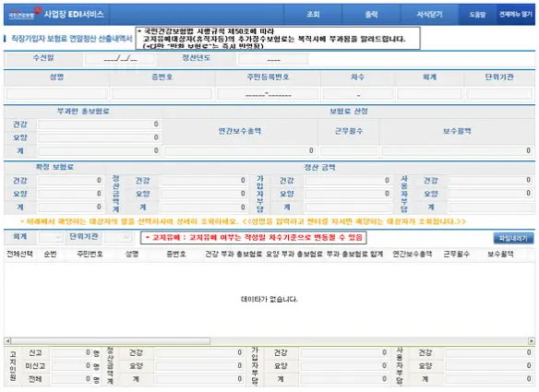Click the 근무월수 column header in list
The width and height of the screenshot is (539, 392).
click(x=456, y=255)
